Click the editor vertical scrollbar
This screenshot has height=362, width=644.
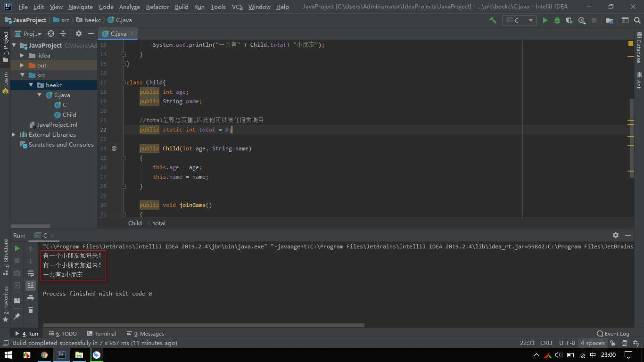coord(632,138)
